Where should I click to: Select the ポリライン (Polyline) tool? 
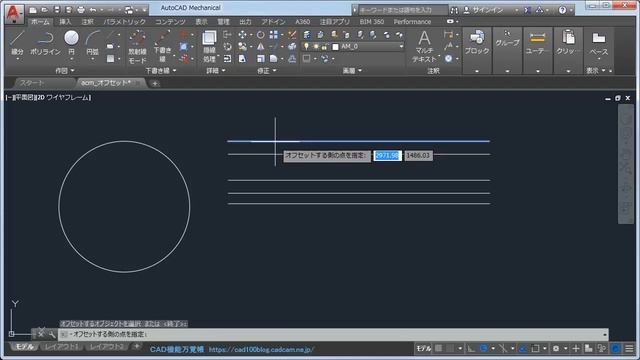[x=45, y=43]
